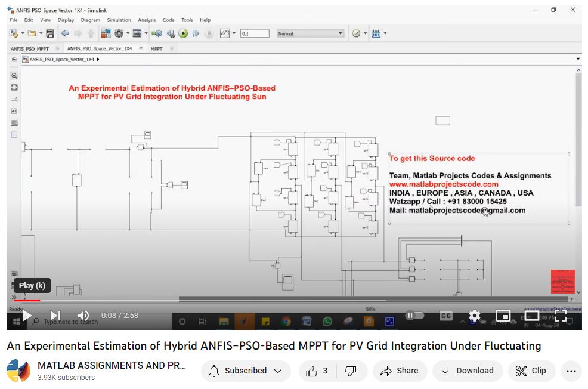Play the YouTube video
This screenshot has height=389, width=588.
click(x=27, y=316)
